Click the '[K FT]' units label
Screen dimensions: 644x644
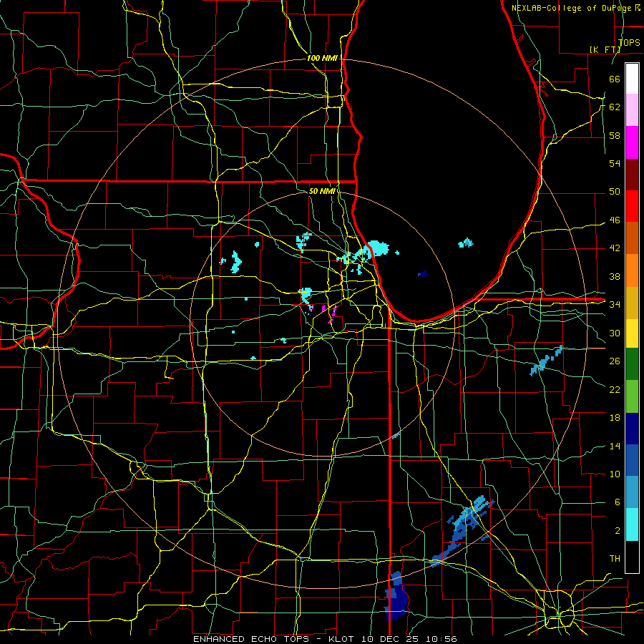pos(605,49)
